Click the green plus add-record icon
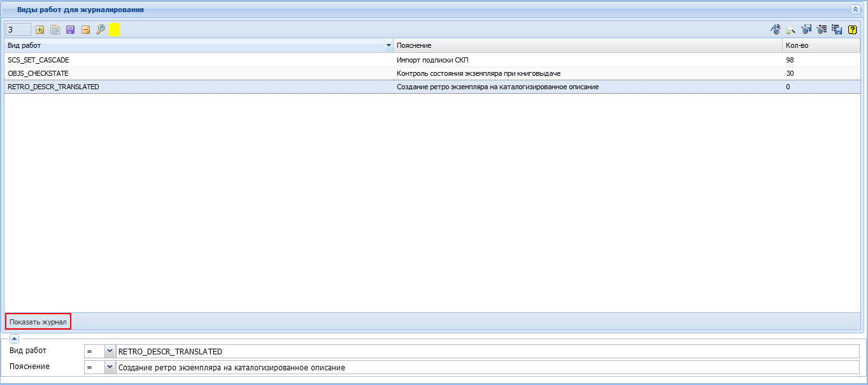This screenshot has height=385, width=868. point(40,29)
